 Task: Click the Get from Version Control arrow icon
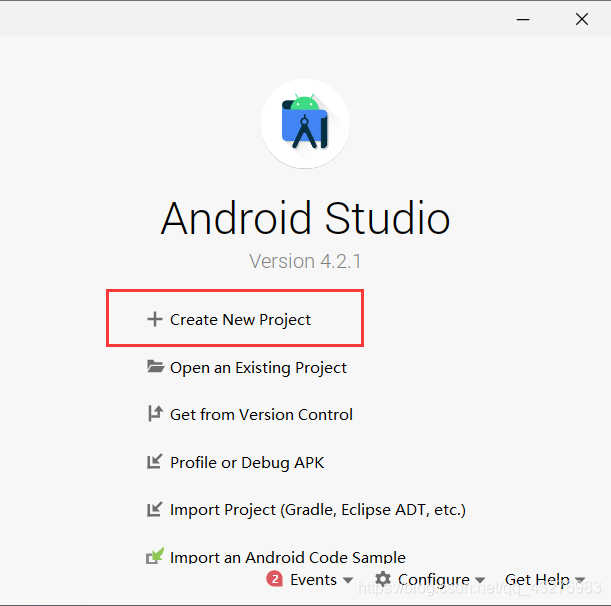click(155, 413)
